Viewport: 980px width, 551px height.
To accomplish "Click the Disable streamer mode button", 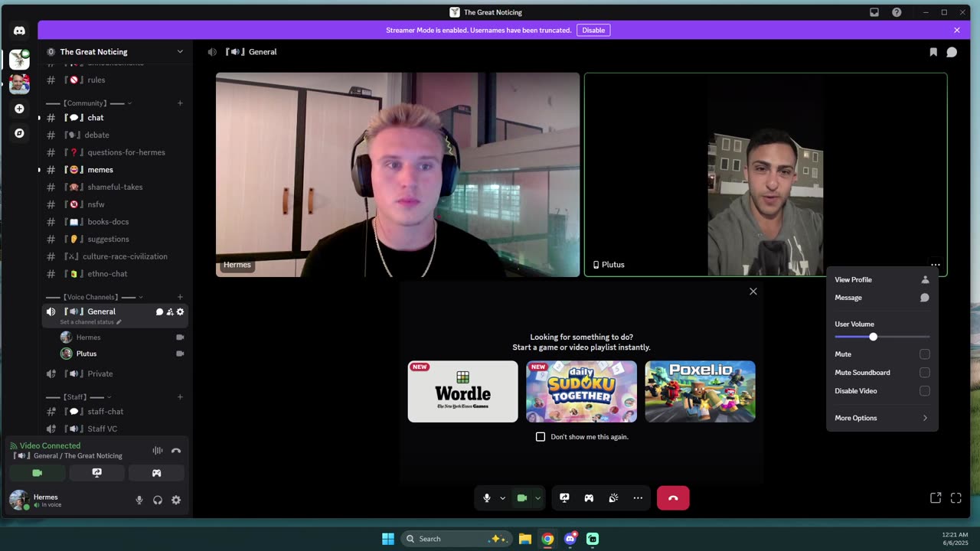I will (x=593, y=30).
